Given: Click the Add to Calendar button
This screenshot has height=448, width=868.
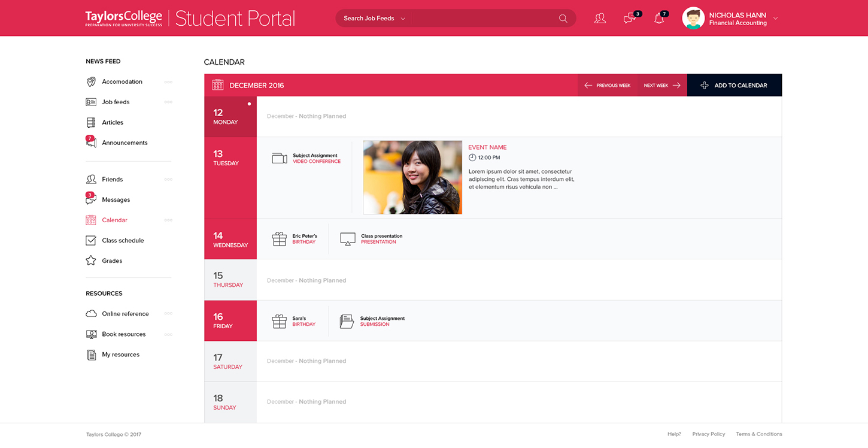Looking at the screenshot, I should [x=734, y=86].
